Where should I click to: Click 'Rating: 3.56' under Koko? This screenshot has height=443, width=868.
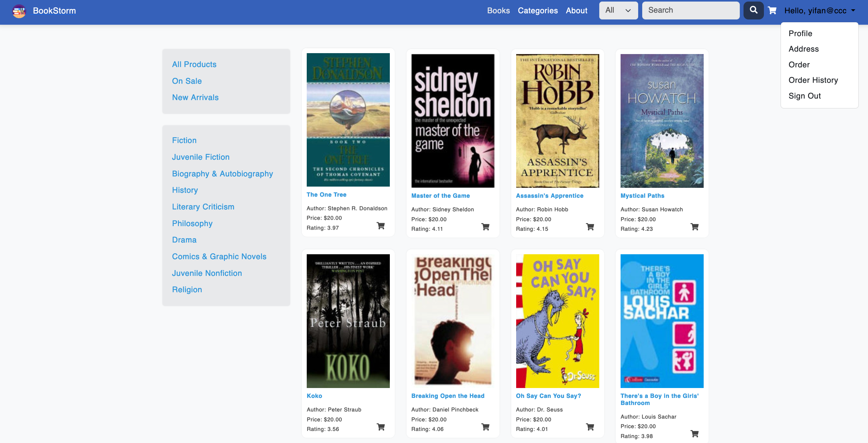click(322, 429)
